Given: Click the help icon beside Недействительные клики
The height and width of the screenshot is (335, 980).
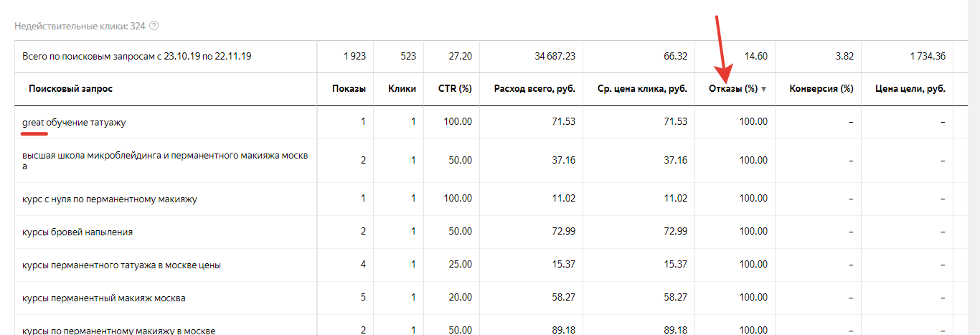Looking at the screenshot, I should point(154,26).
